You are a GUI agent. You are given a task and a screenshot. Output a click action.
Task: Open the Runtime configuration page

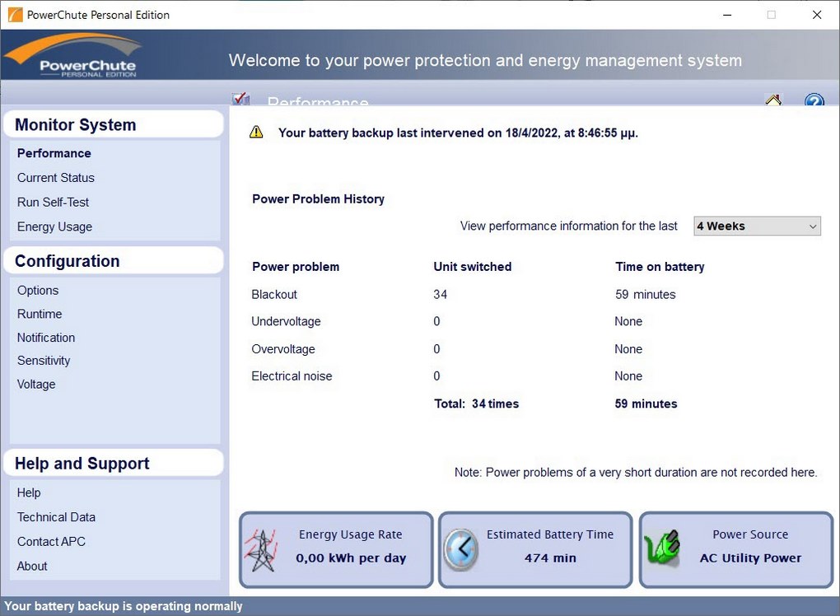(40, 314)
